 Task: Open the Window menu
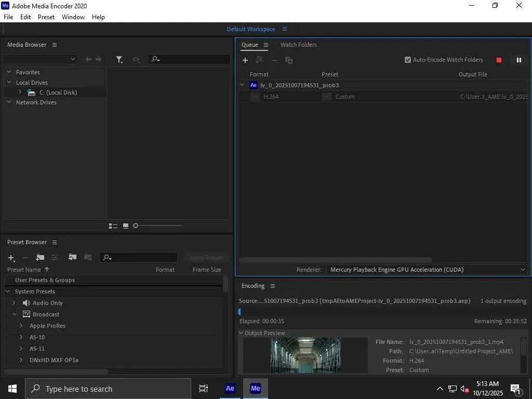pos(73,17)
